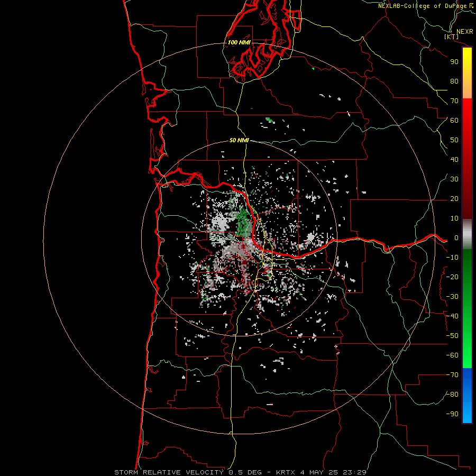Click the 70 value on the velocity scale

(454, 101)
